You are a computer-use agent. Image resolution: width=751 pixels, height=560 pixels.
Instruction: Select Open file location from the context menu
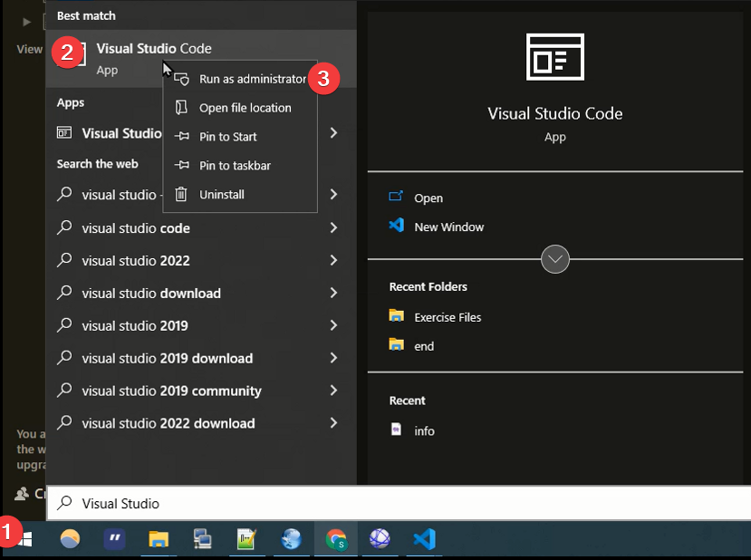[240, 108]
